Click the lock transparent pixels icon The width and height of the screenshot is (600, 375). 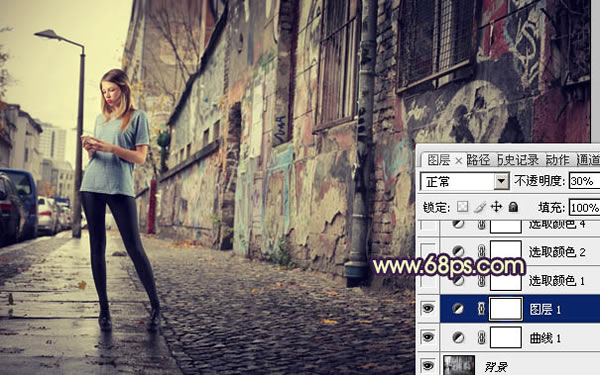462,207
